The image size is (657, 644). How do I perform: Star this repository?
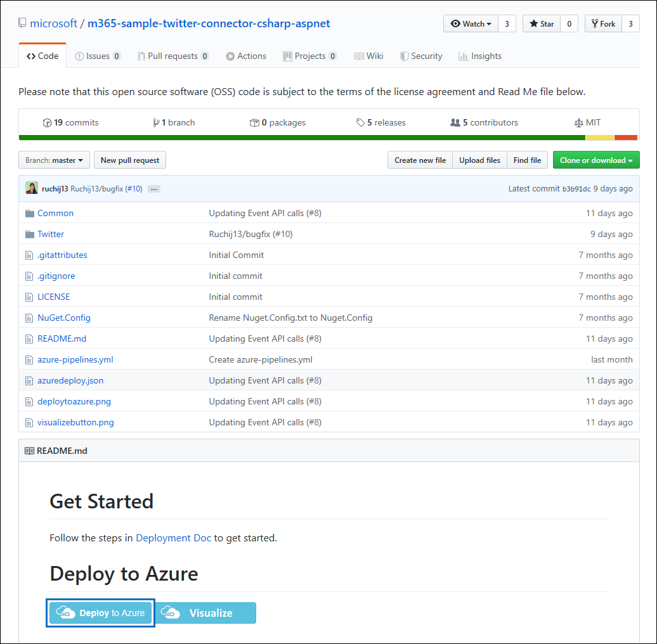click(x=542, y=23)
